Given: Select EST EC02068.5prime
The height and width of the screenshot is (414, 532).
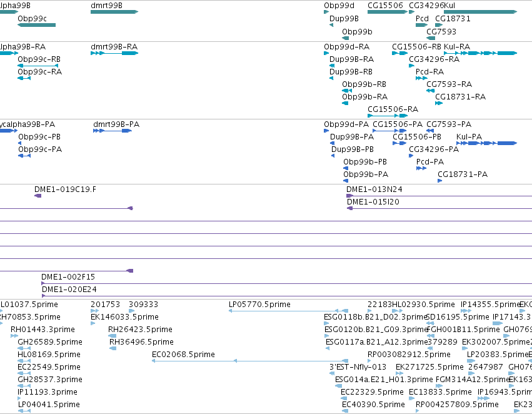Looking at the screenshot, I should tap(183, 355).
